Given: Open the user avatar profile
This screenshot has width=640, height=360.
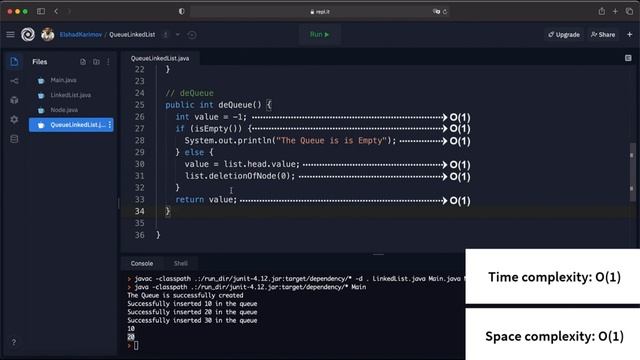Looking at the screenshot, I should (x=47, y=35).
